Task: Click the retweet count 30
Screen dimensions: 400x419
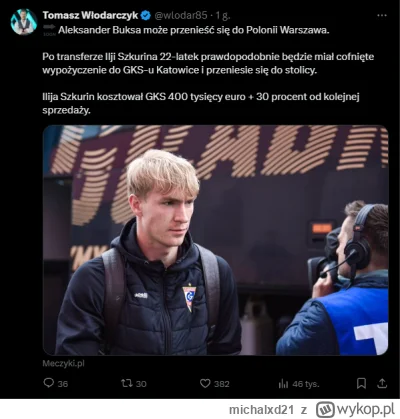Action: pos(141,384)
